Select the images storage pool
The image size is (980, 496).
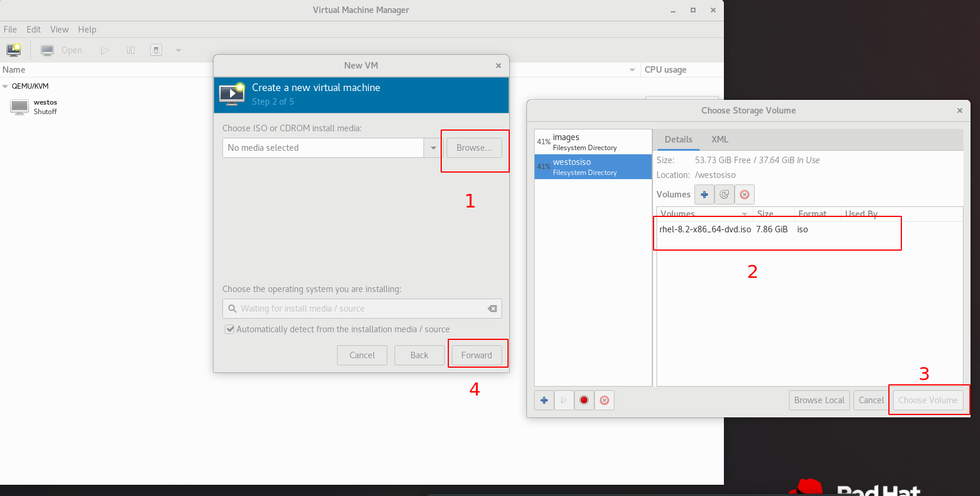tap(593, 142)
